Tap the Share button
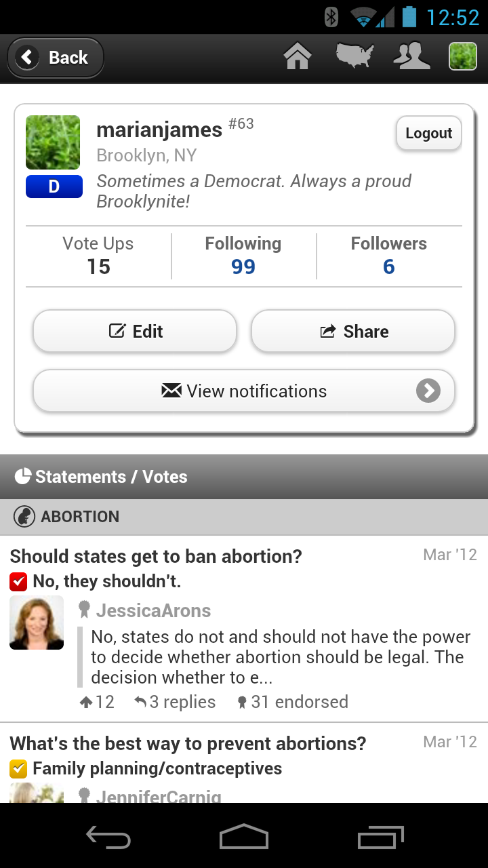The width and height of the screenshot is (488, 868). tap(352, 332)
